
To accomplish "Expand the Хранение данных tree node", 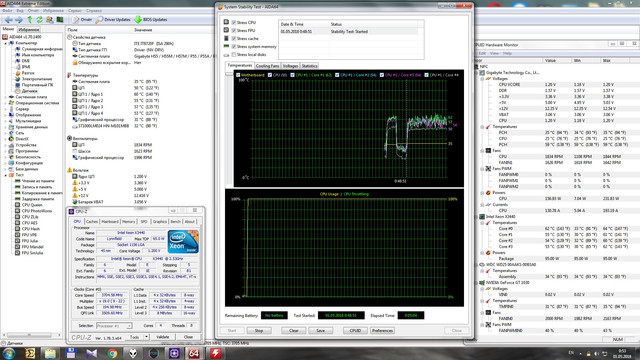I will 6,127.
